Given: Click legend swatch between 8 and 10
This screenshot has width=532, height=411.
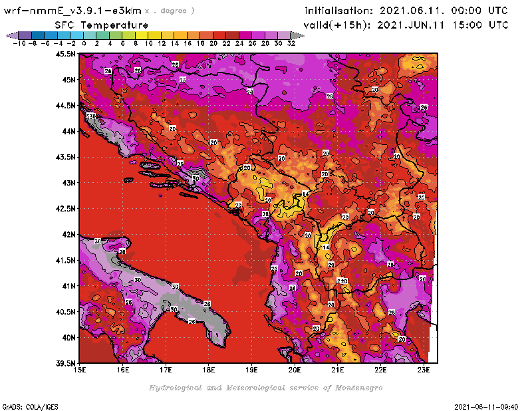Looking at the screenshot, I should coord(142,35).
